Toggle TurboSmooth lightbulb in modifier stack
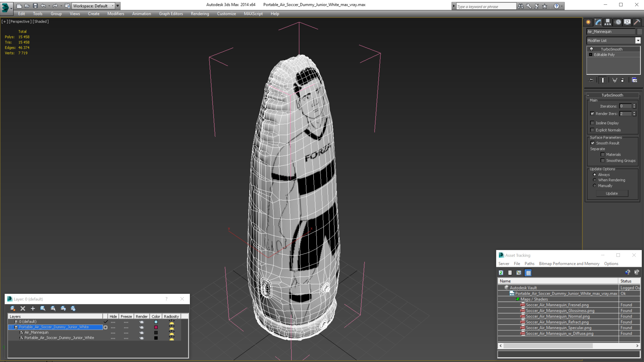The width and height of the screenshot is (644, 362). pos(591,49)
